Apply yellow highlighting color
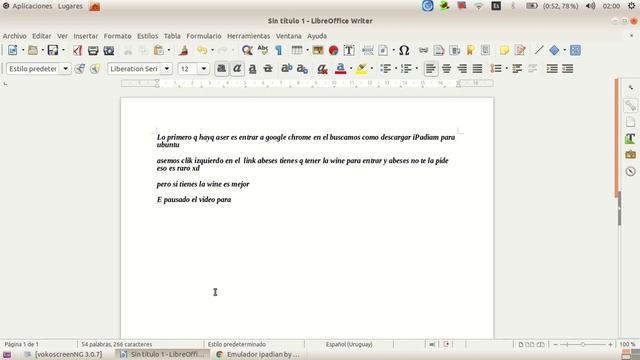 (x=362, y=69)
